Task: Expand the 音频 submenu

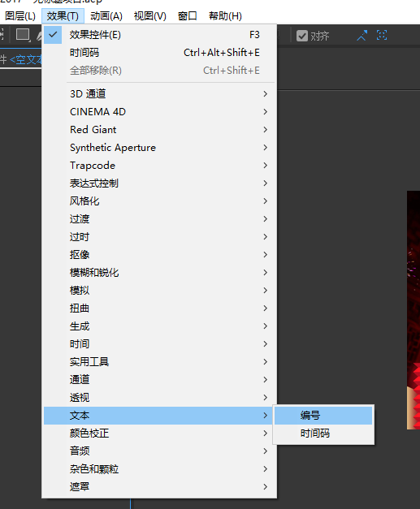Action: [159, 451]
